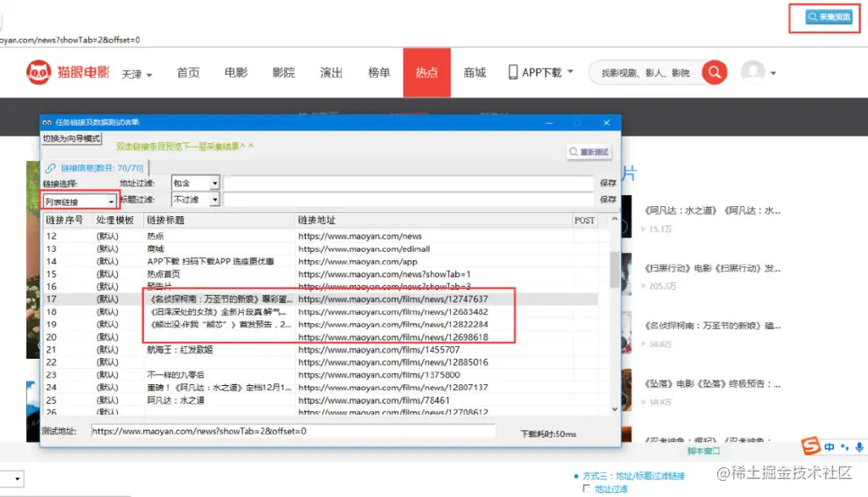The width and height of the screenshot is (868, 497).
Task: Click the table scrollbar down arrow
Action: point(615,410)
